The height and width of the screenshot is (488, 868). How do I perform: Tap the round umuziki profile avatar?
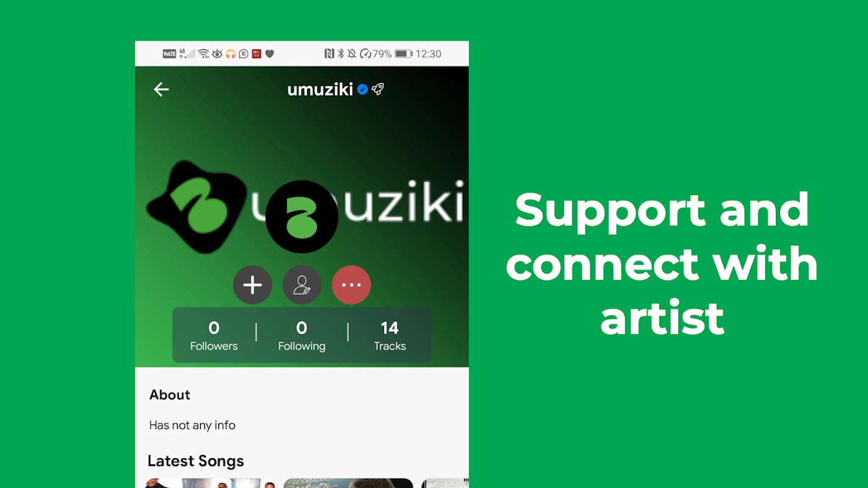click(302, 217)
